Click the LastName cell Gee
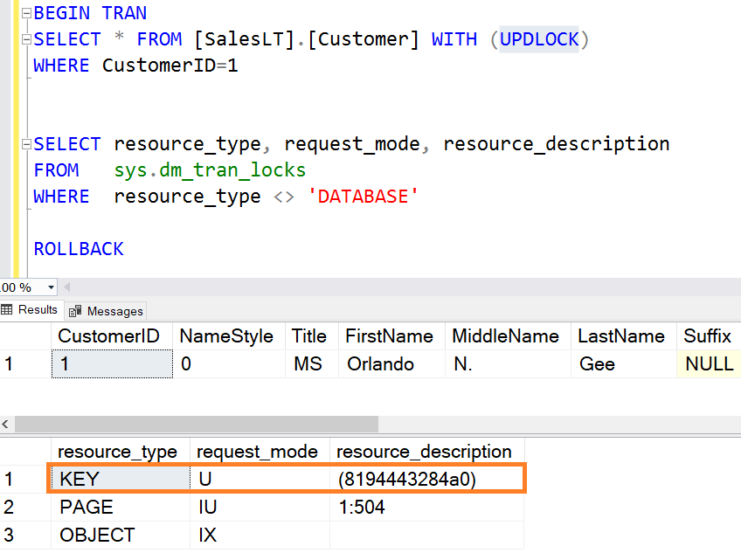741x560 pixels. [624, 364]
